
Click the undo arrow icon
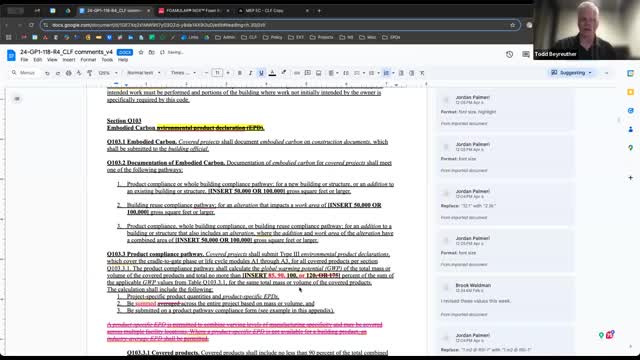(x=47, y=73)
